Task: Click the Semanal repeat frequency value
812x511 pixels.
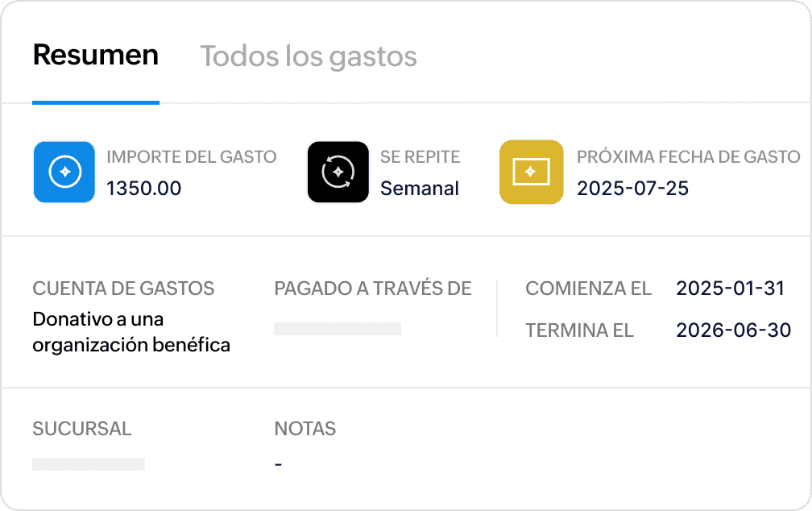Action: pos(420,188)
